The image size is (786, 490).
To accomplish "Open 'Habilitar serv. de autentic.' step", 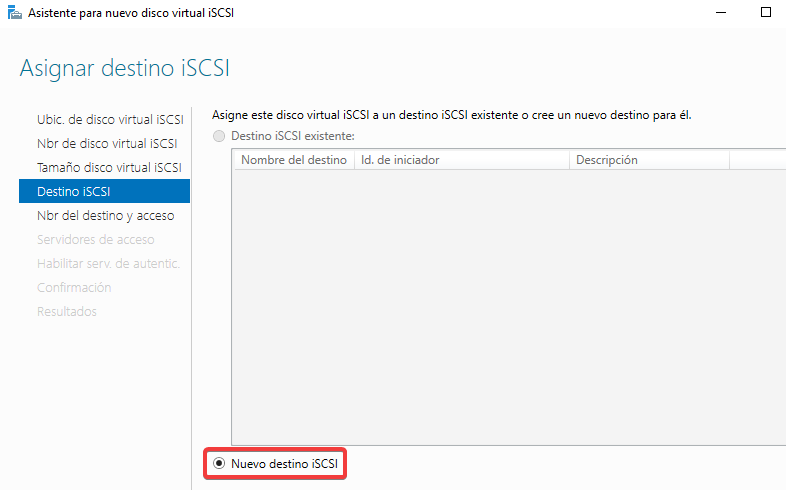I will pos(108,263).
